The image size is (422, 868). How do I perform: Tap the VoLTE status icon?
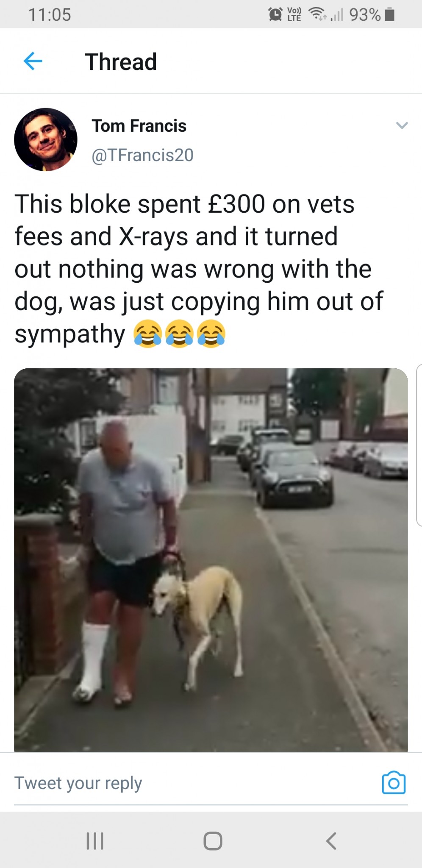(294, 14)
